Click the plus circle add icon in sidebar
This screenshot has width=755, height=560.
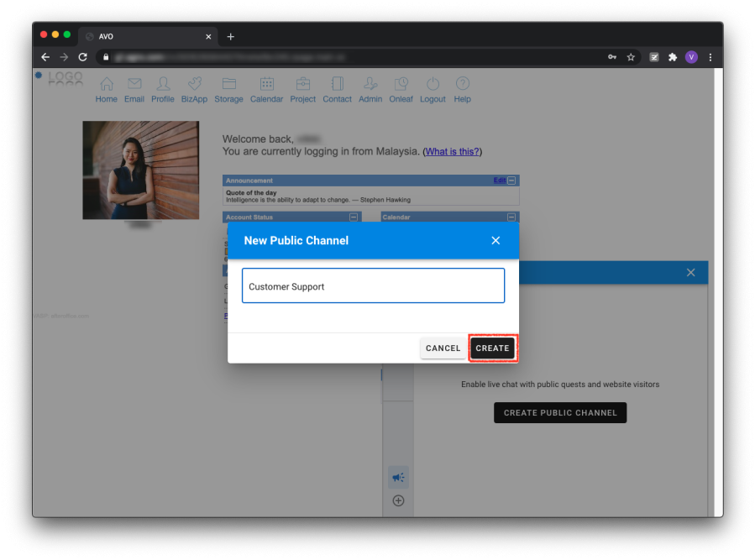398,501
